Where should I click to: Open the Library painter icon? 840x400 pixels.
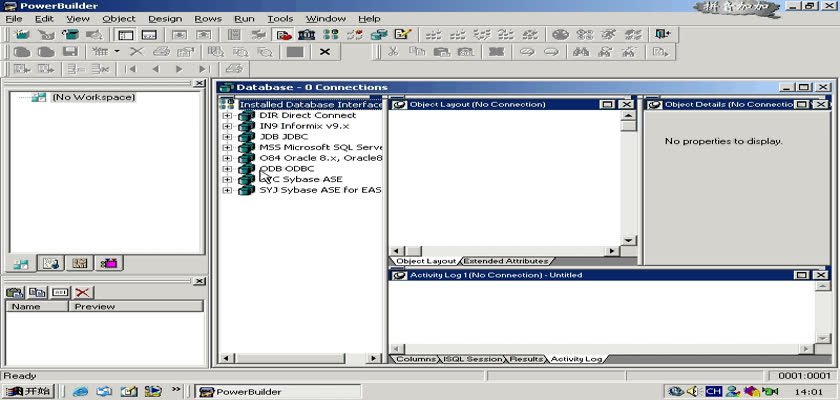coord(306,35)
